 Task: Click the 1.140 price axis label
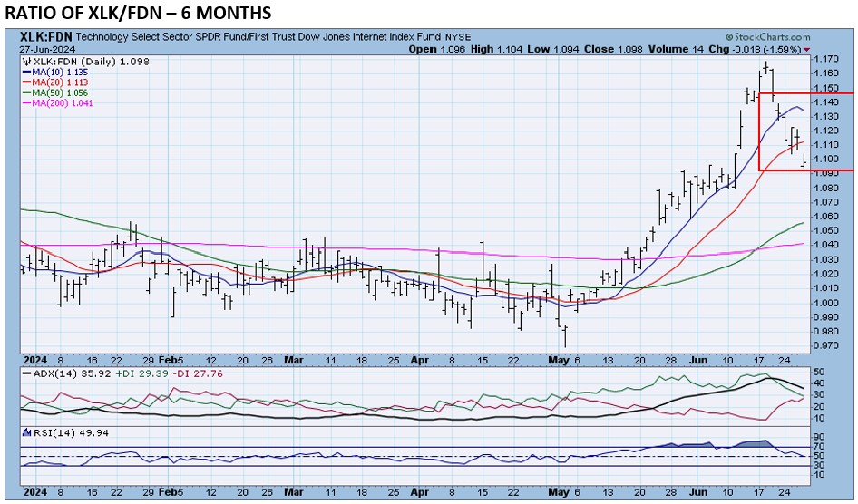826,102
